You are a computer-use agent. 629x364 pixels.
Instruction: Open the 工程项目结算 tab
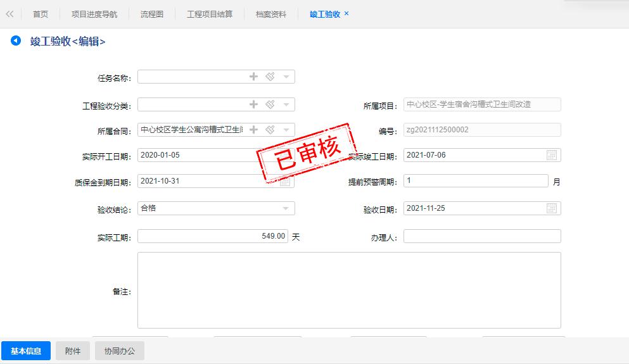[210, 14]
